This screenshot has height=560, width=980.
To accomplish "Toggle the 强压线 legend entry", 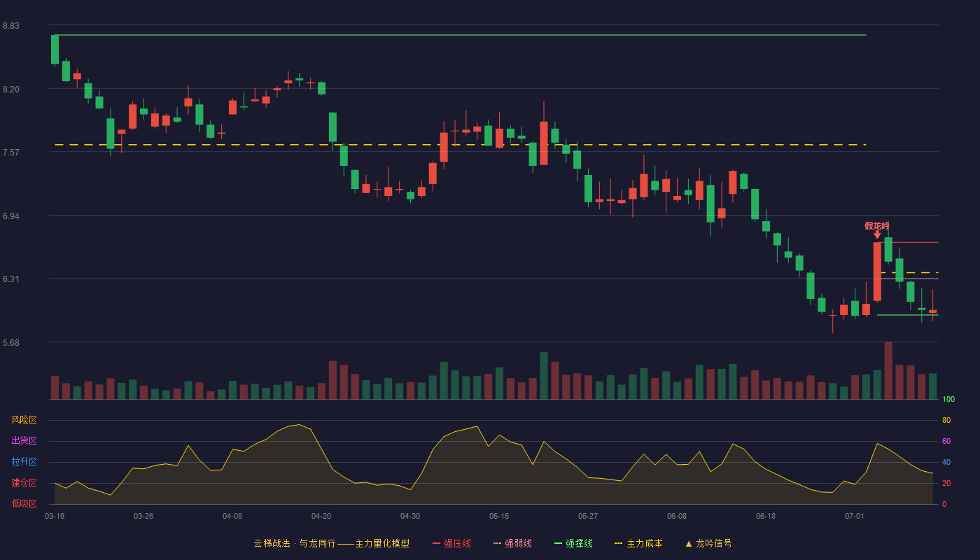I will coord(451,543).
